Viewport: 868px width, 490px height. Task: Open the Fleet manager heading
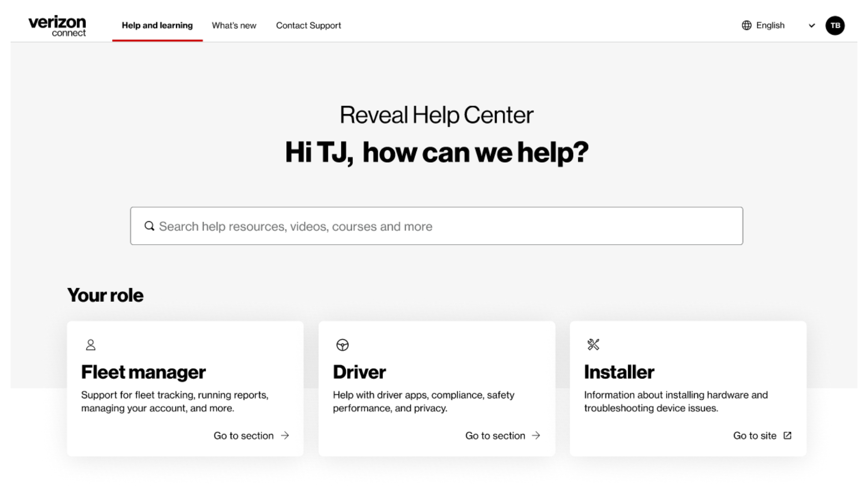143,372
